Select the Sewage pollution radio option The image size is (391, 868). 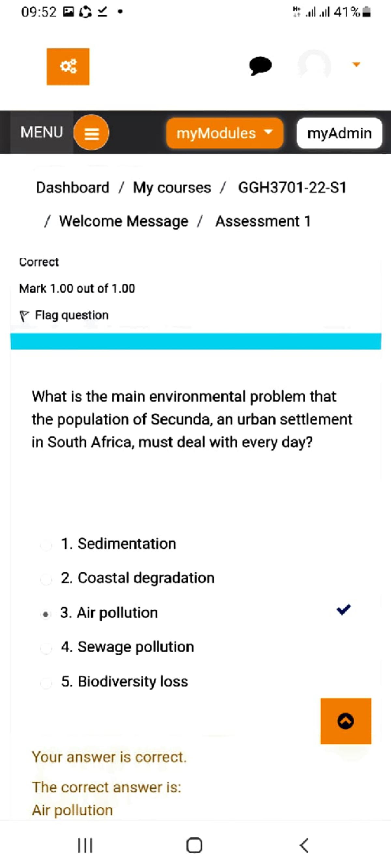coord(46,648)
